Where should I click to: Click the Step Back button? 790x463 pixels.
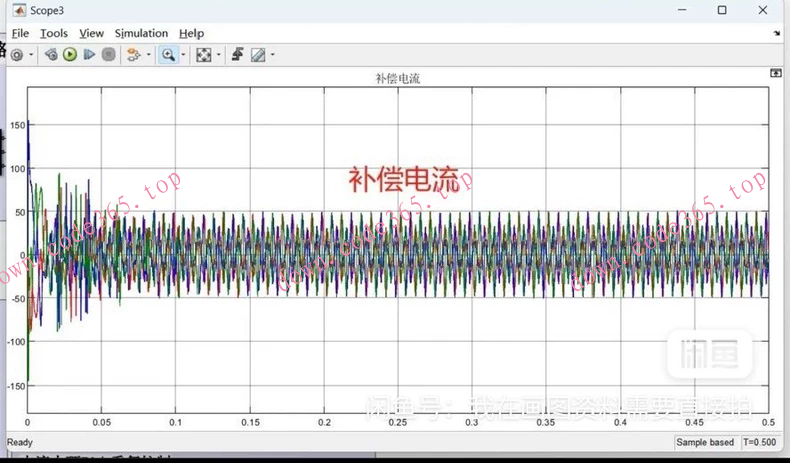tap(51, 55)
